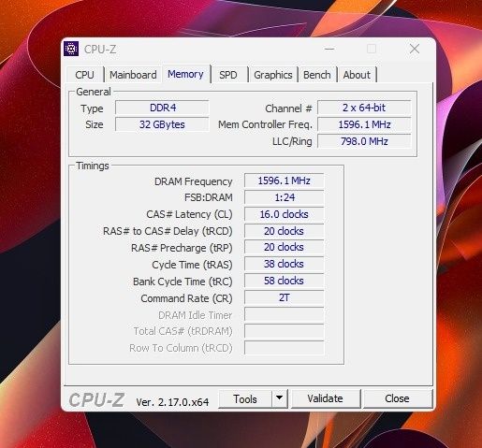The height and width of the screenshot is (448, 482).
Task: Click the Ver. 2.17.0.x64 version text
Action: click(x=172, y=402)
